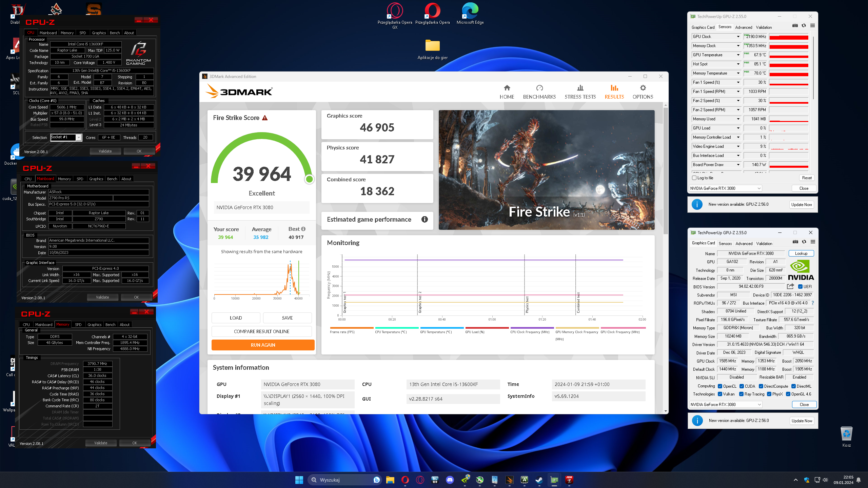This screenshot has width=868, height=488.
Task: Open GPU selector in Sensors GPU-Z window
Action: pos(726,188)
